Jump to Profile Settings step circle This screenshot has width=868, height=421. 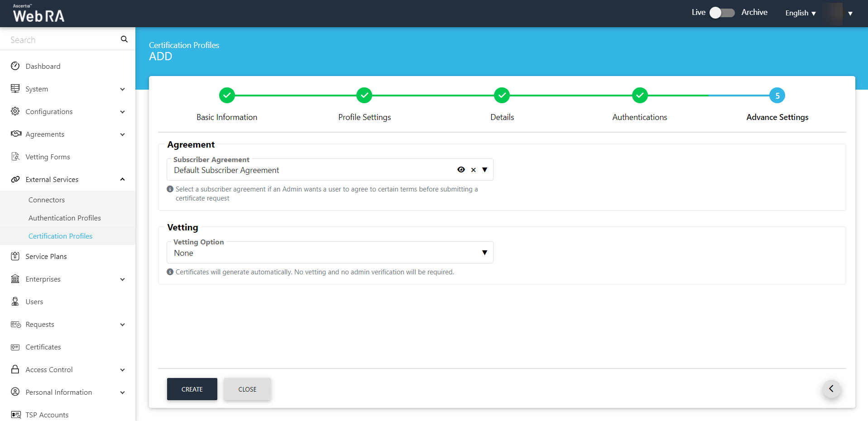tap(364, 96)
